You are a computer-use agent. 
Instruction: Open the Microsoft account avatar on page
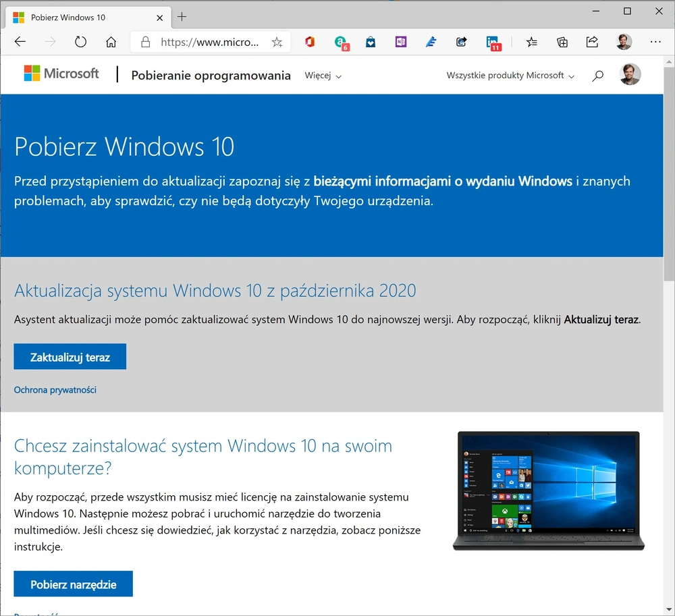point(630,74)
